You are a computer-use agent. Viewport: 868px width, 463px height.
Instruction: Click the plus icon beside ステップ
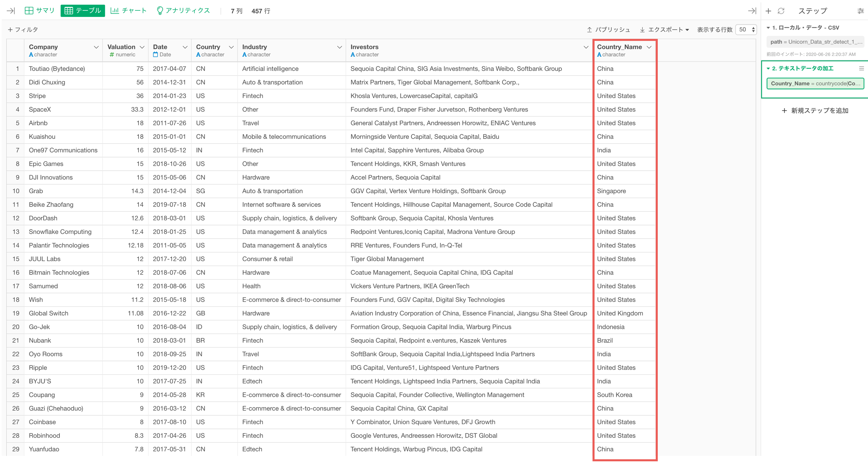(x=768, y=11)
